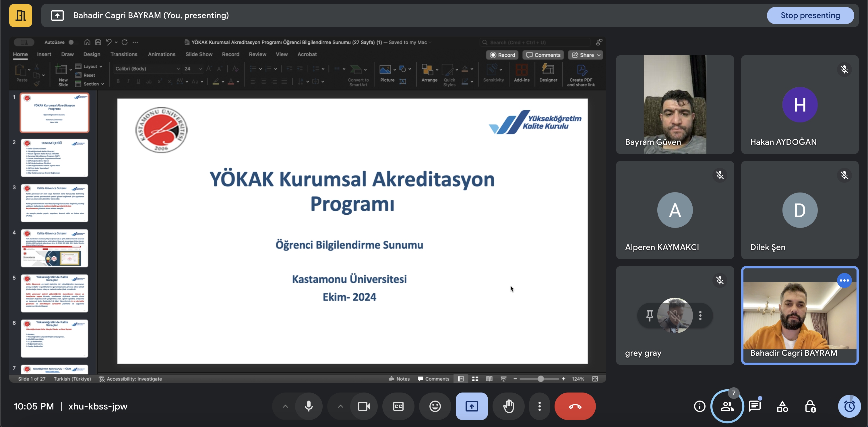Click the Stop presenting button
The image size is (868, 427).
point(810,16)
